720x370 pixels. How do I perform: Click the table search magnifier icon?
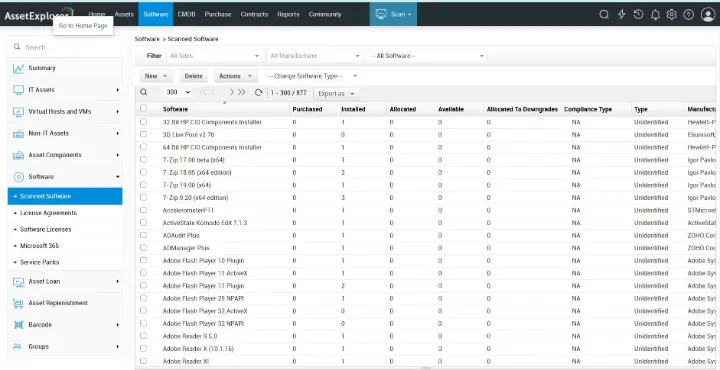point(144,92)
